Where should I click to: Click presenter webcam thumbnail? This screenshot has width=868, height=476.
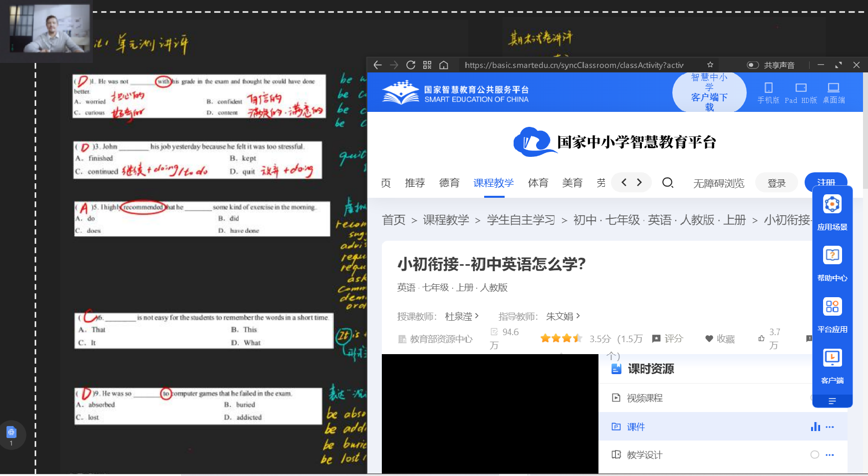click(x=48, y=28)
